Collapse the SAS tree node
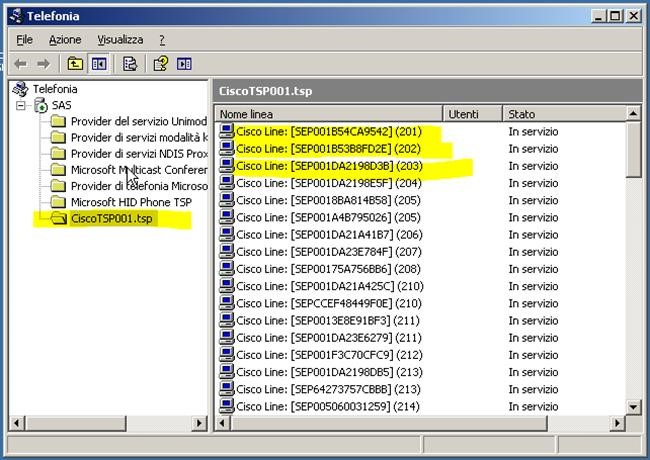Image resolution: width=650 pixels, height=460 pixels. pos(21,105)
